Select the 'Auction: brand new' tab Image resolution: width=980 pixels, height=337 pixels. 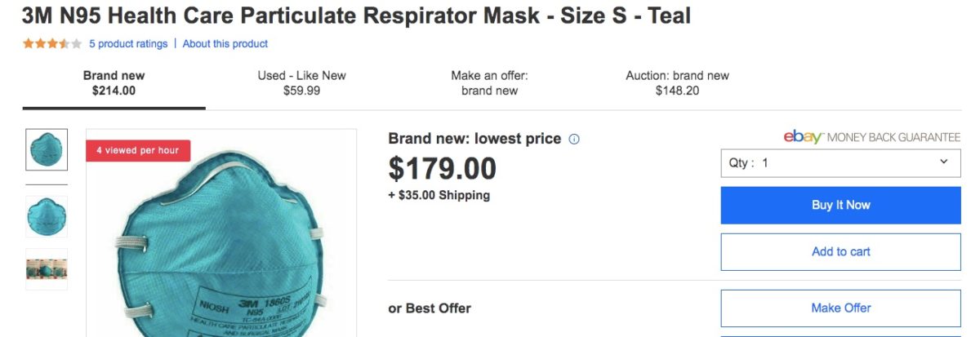[x=677, y=83]
